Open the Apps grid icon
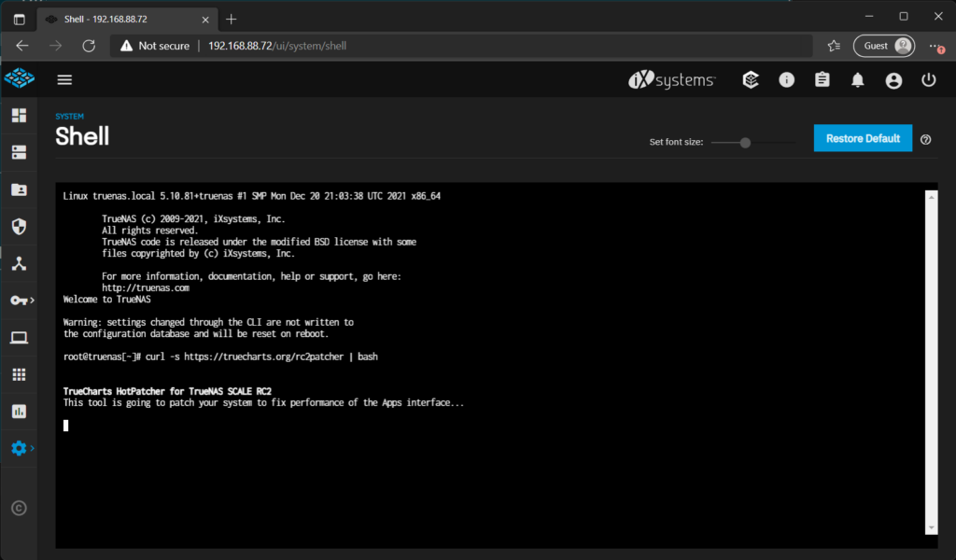 [19, 374]
